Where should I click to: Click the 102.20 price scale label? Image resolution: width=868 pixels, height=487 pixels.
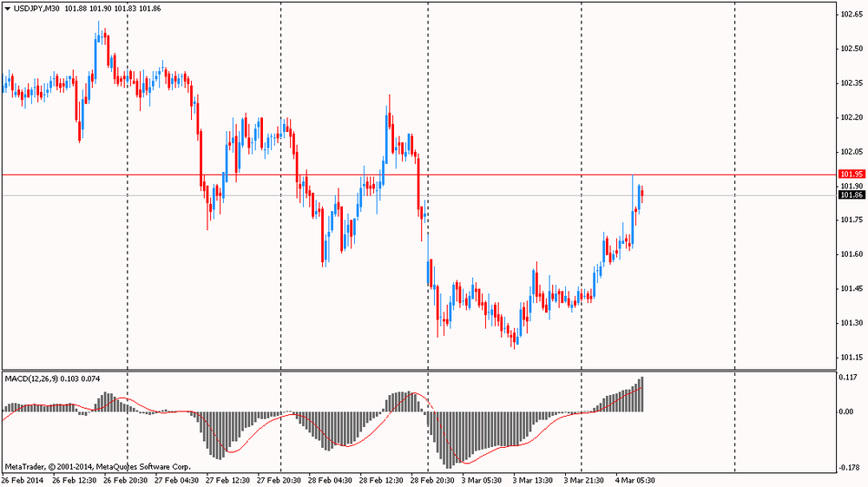[x=851, y=117]
